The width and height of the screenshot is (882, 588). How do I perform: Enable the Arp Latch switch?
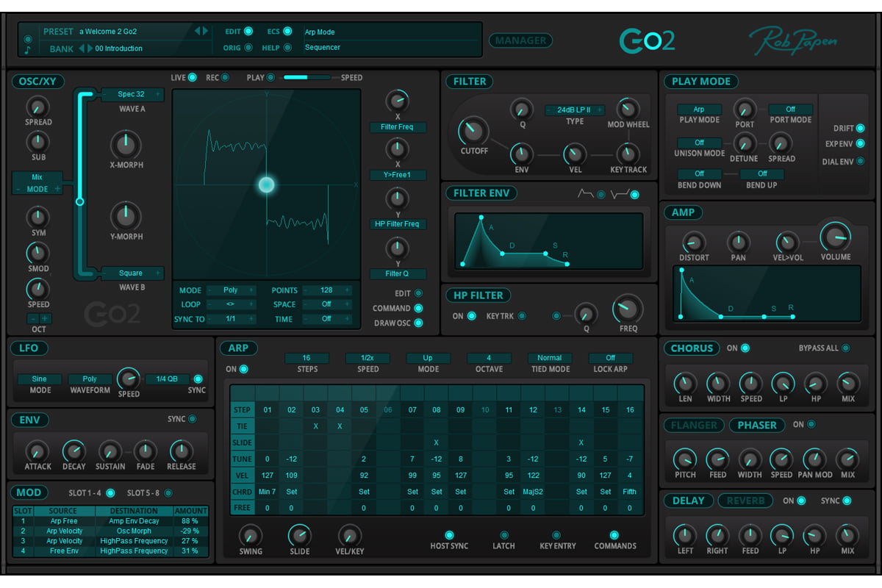(x=503, y=535)
